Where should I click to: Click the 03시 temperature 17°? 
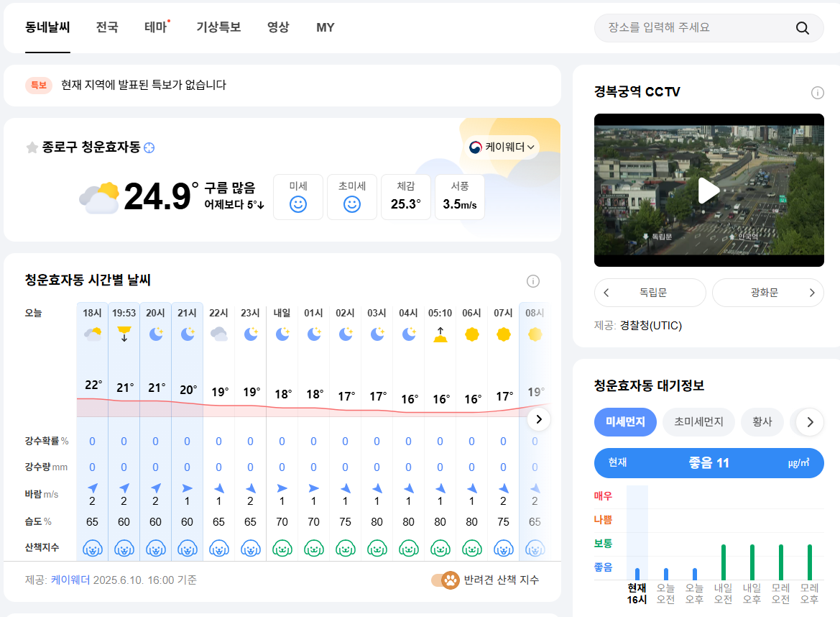(377, 396)
